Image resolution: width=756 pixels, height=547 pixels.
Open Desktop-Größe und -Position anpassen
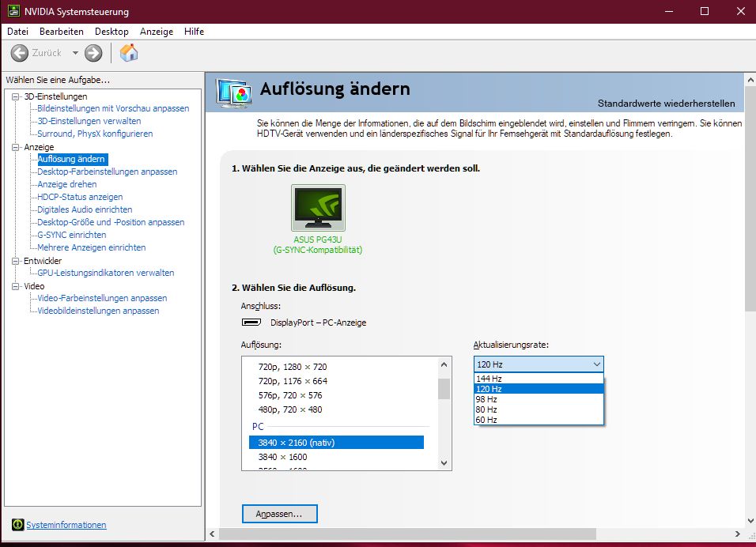[x=111, y=222]
